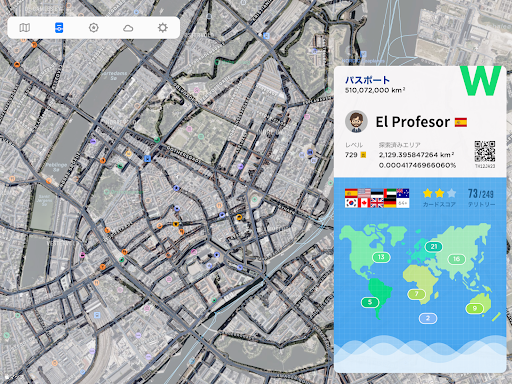This screenshot has width=512, height=384.
Task: Click the three-star card score
Action: click(x=439, y=193)
